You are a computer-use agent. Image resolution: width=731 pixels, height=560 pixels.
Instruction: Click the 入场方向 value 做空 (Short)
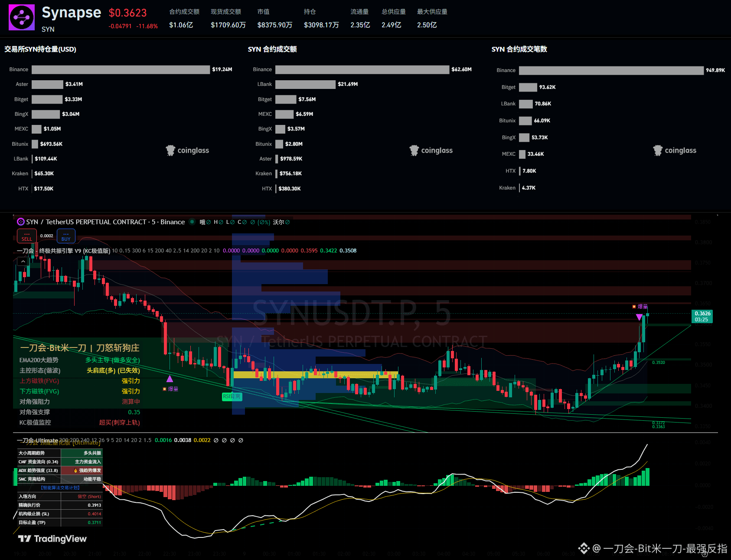[89, 496]
